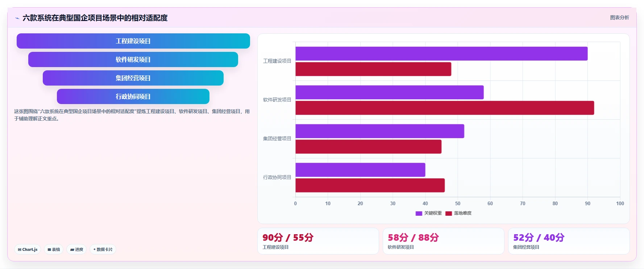Select the 集团经营项目 funnel bar
Screen dimensions: 644x269
pos(133,78)
